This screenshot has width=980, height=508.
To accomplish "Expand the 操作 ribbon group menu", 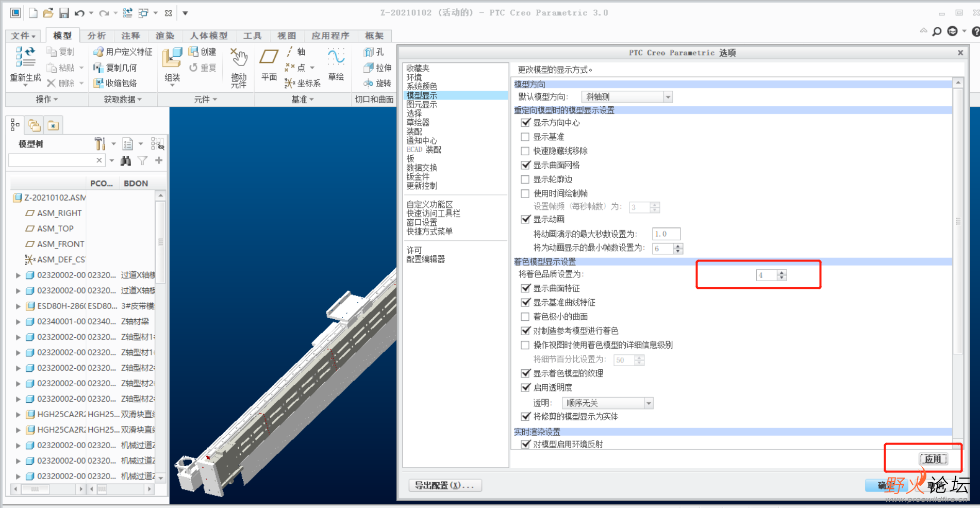I will tap(47, 100).
